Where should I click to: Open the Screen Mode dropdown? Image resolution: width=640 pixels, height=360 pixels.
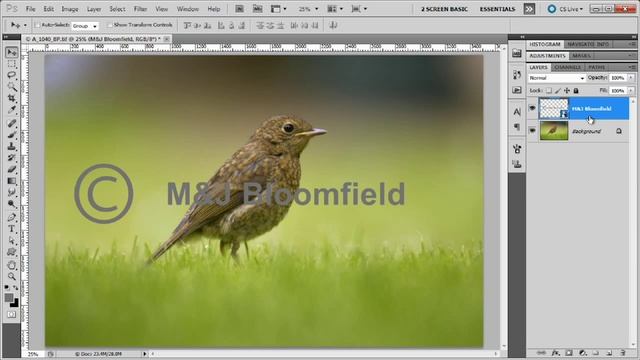359,9
